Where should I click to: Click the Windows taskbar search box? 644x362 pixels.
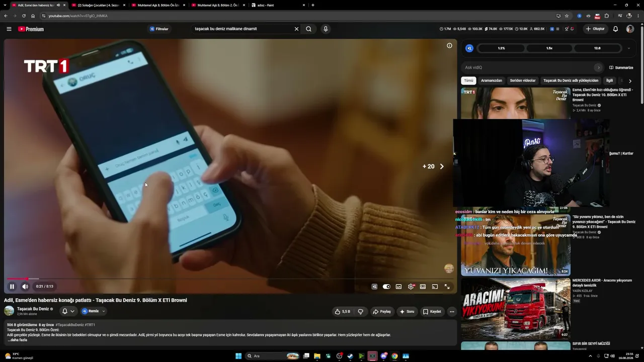pyautogui.click(x=272, y=356)
